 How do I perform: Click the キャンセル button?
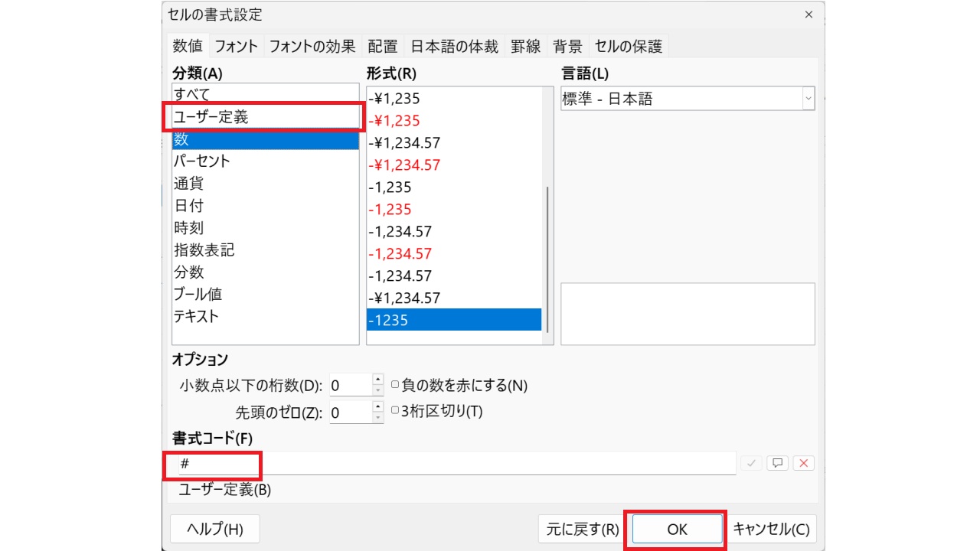point(771,529)
